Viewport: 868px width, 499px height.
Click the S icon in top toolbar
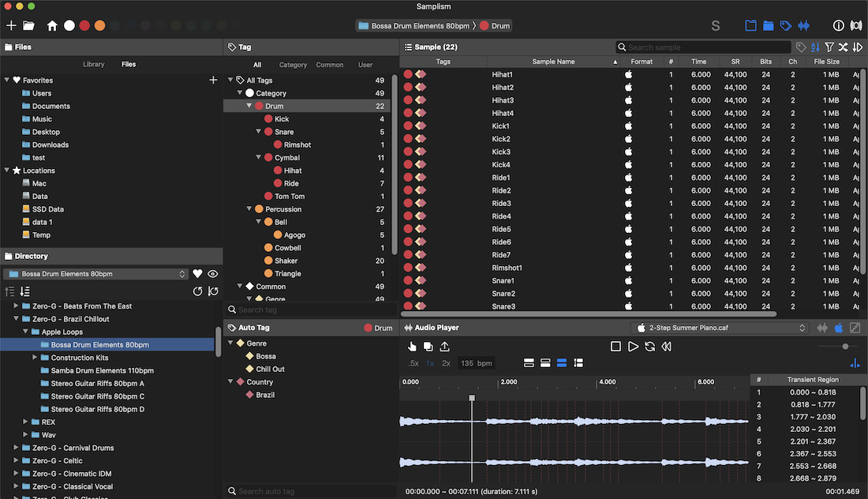point(715,25)
